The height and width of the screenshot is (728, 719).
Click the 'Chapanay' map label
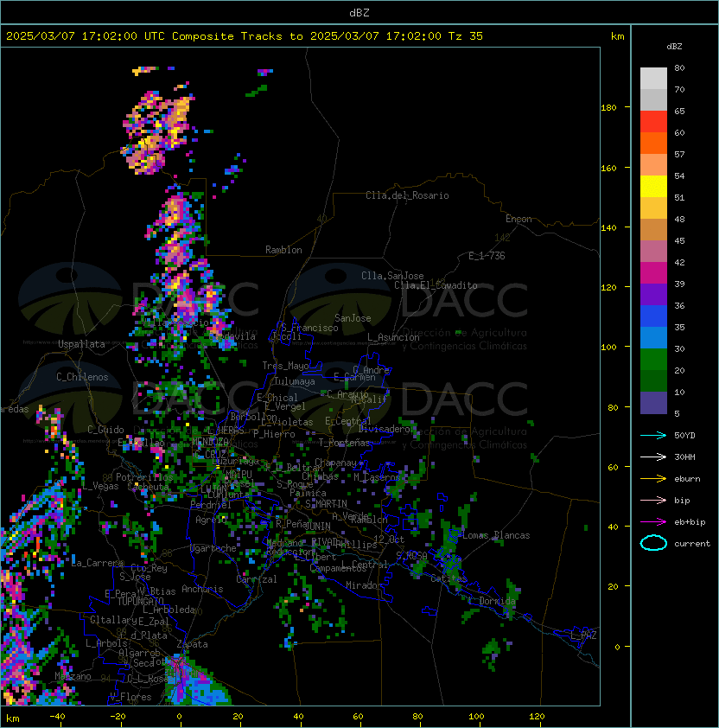(335, 463)
